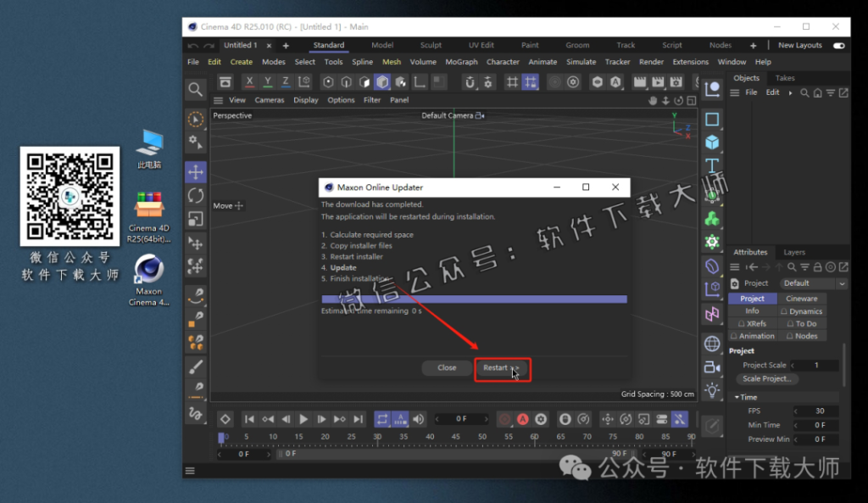The width and height of the screenshot is (868, 503).
Task: Select the Move tool in the left toolbar
Action: point(196,171)
